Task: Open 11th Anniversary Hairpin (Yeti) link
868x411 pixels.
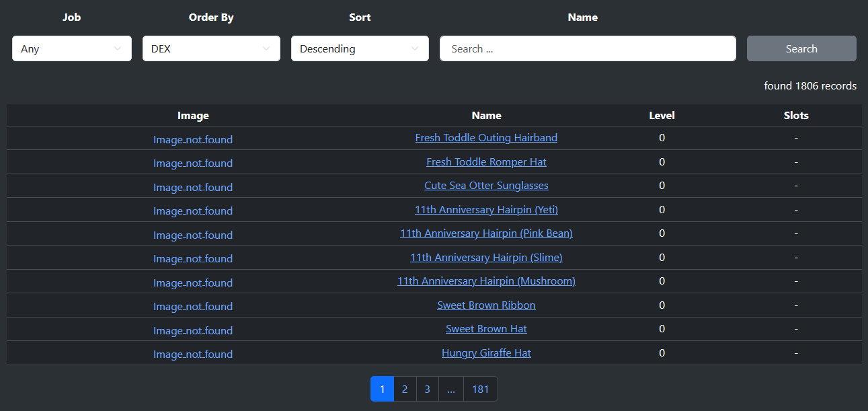Action: point(486,210)
